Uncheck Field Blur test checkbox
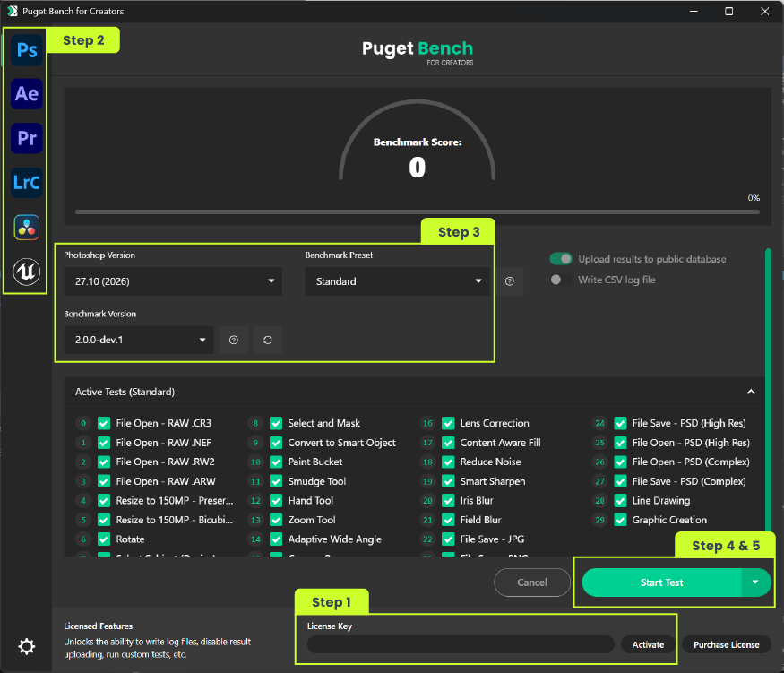This screenshot has height=673, width=784. click(449, 520)
